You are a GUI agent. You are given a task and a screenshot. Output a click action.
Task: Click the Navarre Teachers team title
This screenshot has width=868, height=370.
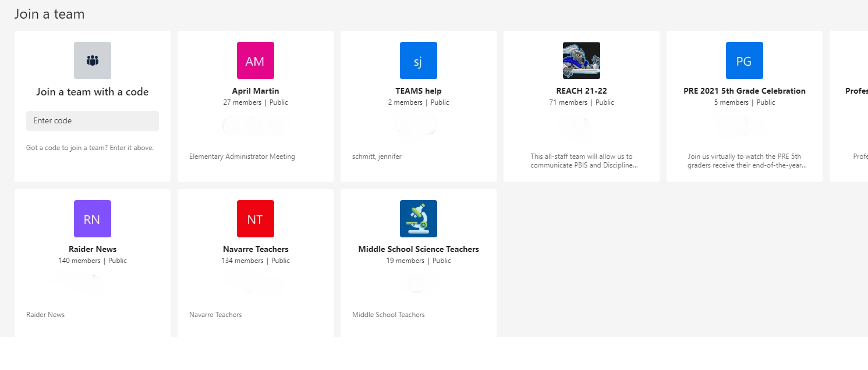[x=256, y=249]
